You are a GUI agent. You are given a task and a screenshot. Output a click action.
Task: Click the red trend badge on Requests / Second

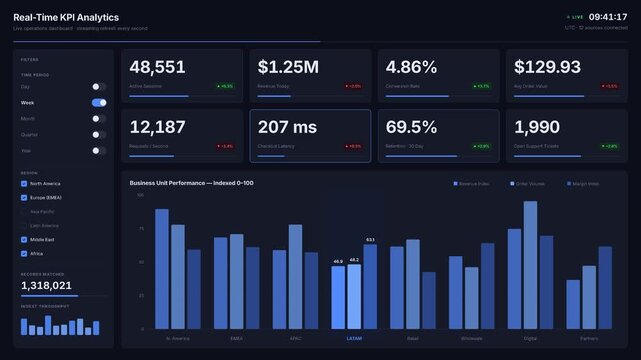[x=225, y=146]
